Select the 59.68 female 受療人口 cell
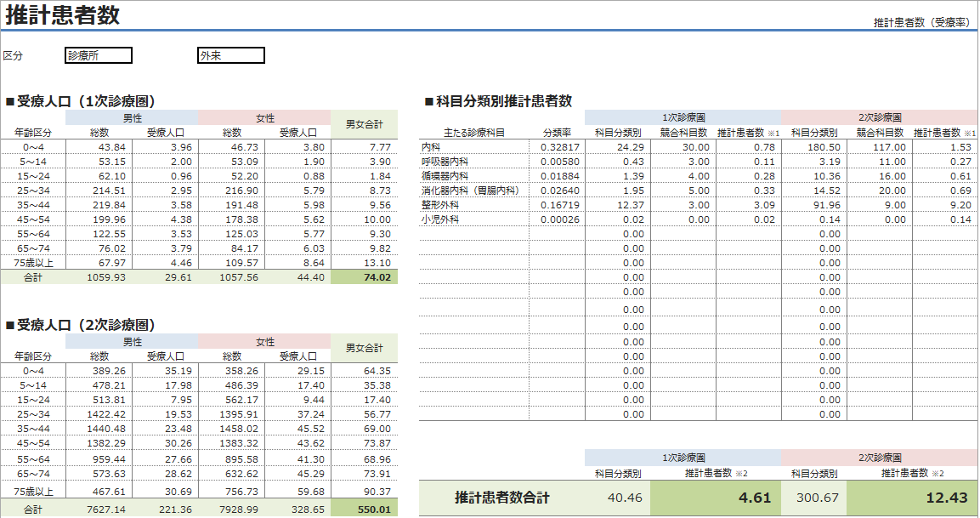 click(x=297, y=492)
